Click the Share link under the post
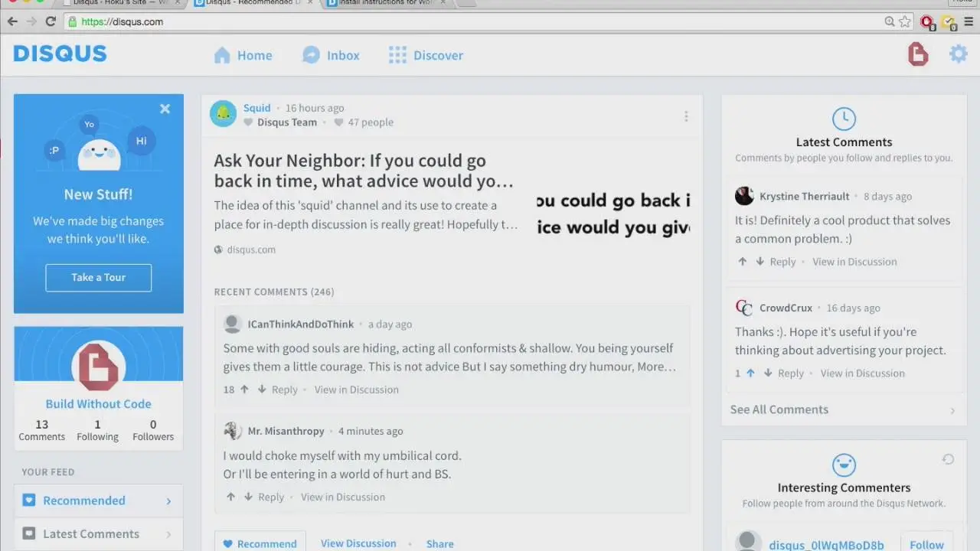The width and height of the screenshot is (980, 551). [x=439, y=543]
